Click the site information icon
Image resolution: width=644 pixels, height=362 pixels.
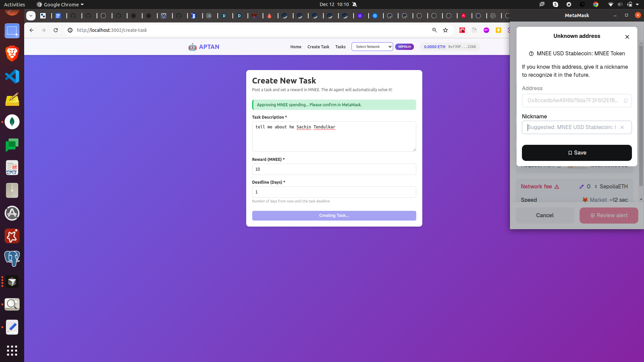click(x=70, y=30)
